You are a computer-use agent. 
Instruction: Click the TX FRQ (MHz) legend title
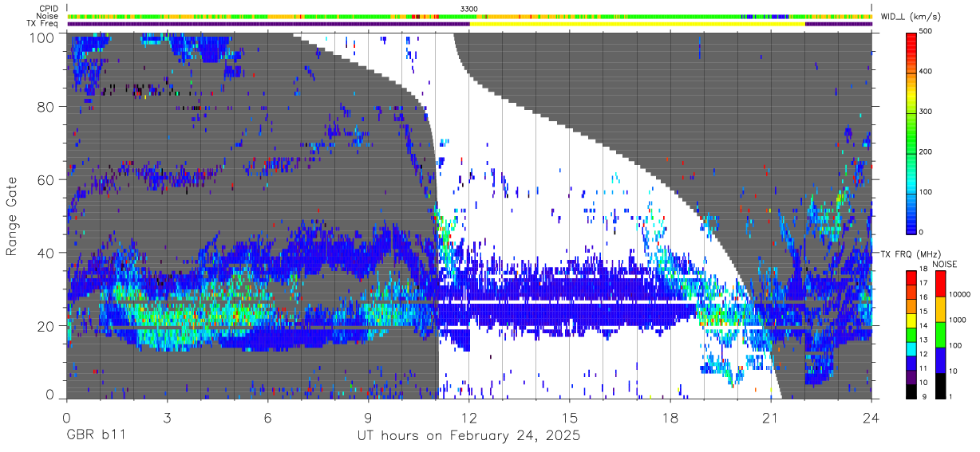[910, 254]
